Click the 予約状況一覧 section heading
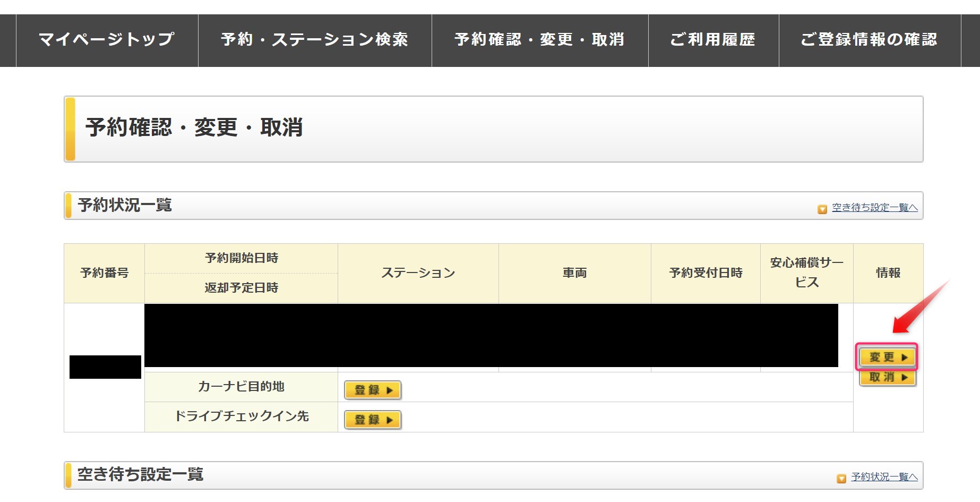This screenshot has height=502, width=980. [x=125, y=205]
